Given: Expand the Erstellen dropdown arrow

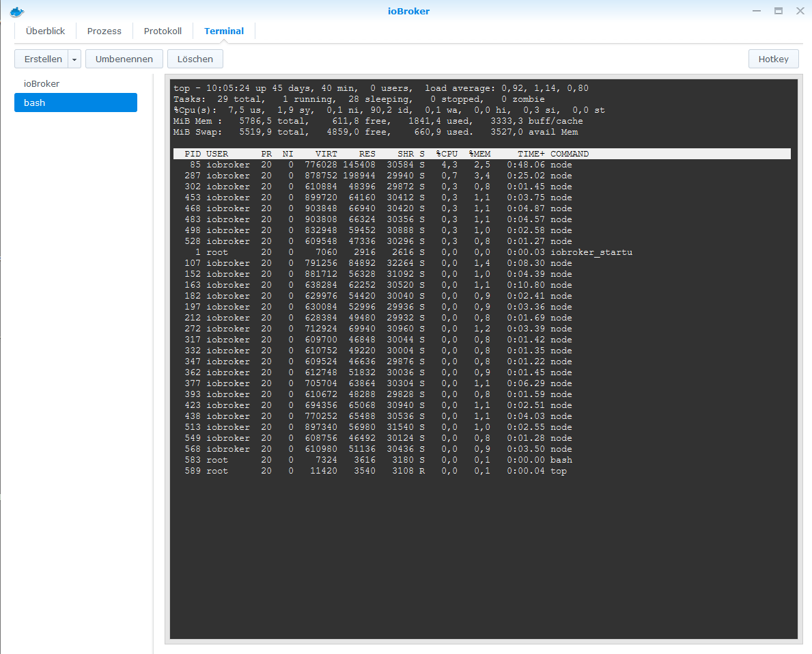Looking at the screenshot, I should pyautogui.click(x=74, y=59).
